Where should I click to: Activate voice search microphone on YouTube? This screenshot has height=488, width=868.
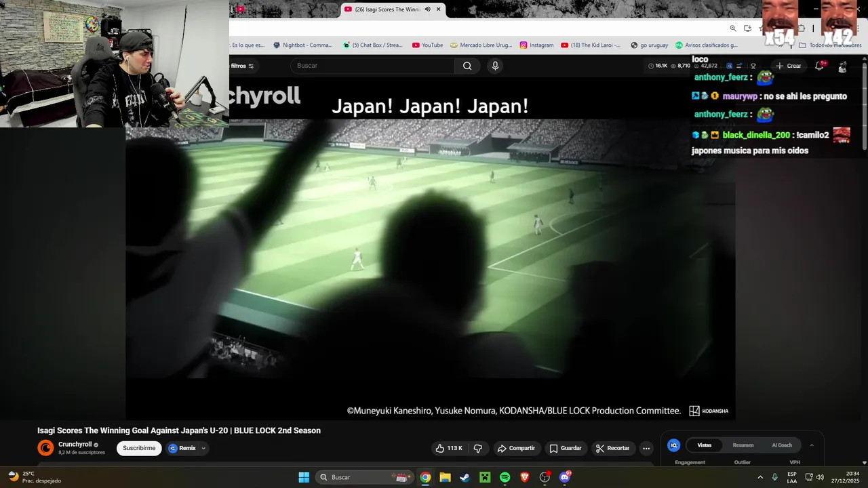pos(495,66)
